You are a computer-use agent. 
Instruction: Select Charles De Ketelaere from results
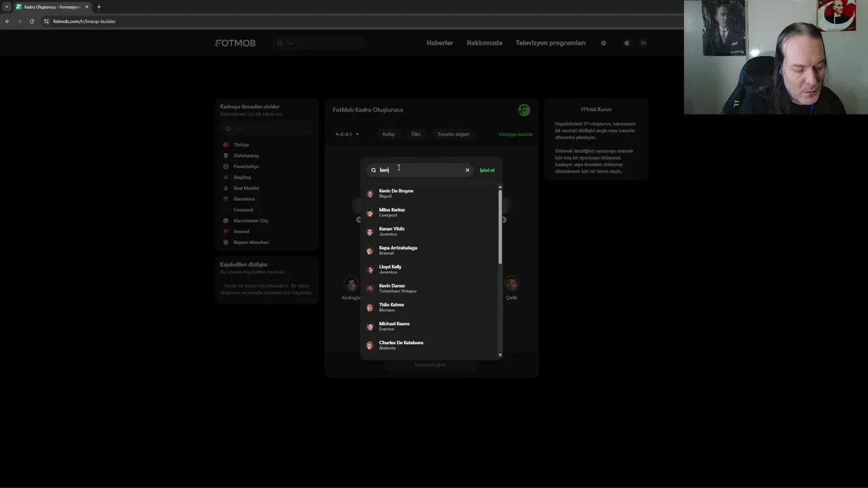431,345
